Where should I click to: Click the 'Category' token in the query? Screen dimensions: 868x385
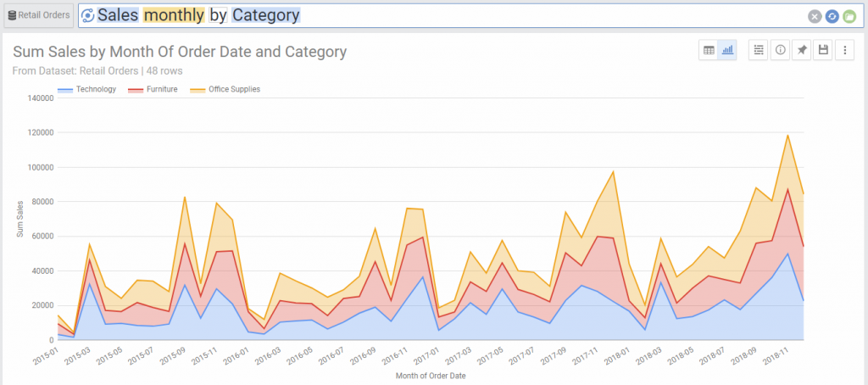coord(265,15)
